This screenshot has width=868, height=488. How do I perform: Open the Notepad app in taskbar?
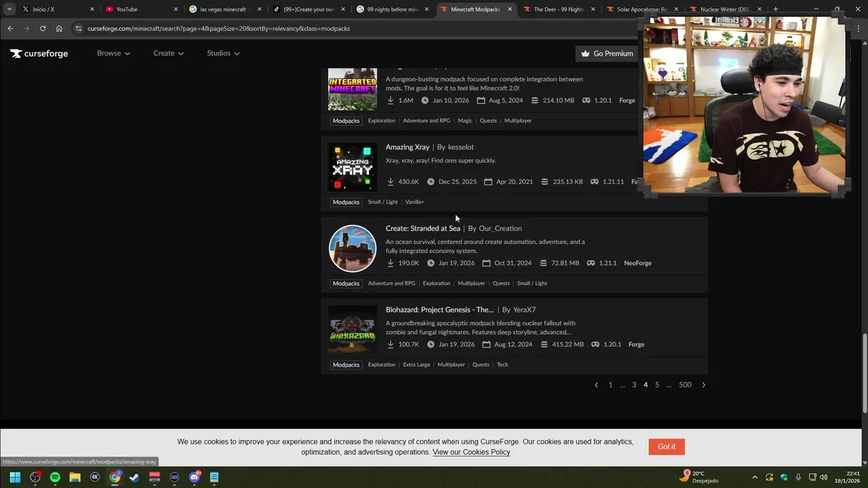[214, 477]
